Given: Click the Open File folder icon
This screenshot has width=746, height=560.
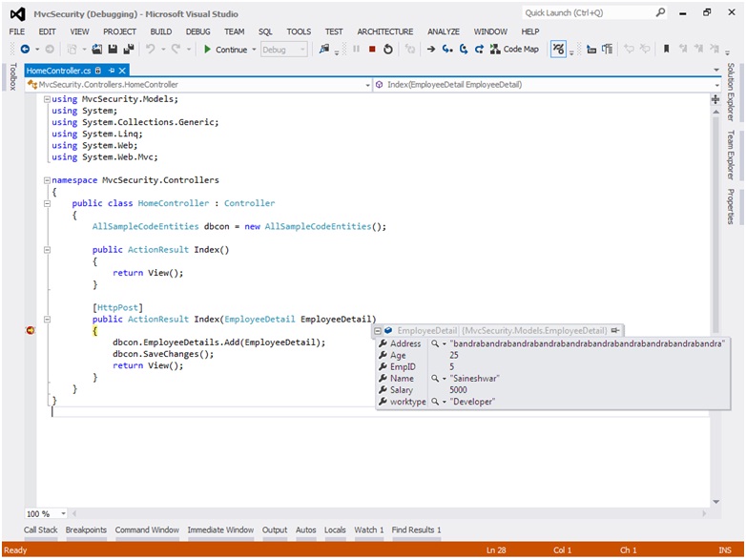Looking at the screenshot, I should coord(97,49).
